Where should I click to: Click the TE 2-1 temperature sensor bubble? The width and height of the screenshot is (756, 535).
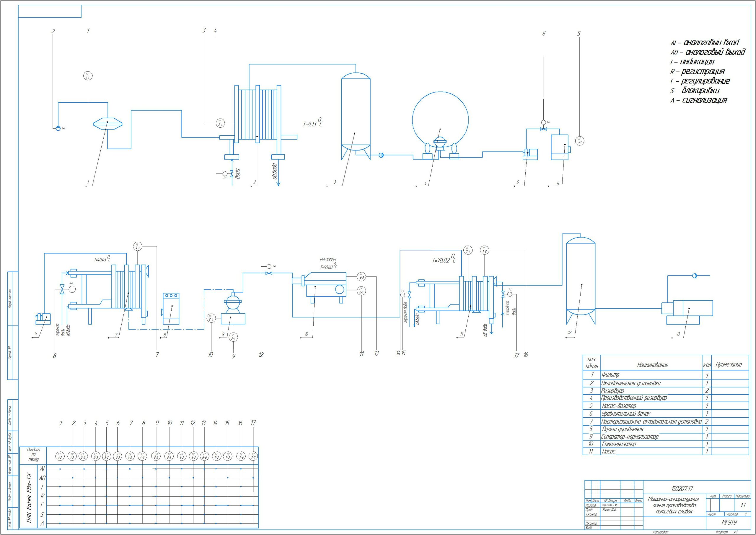click(x=220, y=123)
